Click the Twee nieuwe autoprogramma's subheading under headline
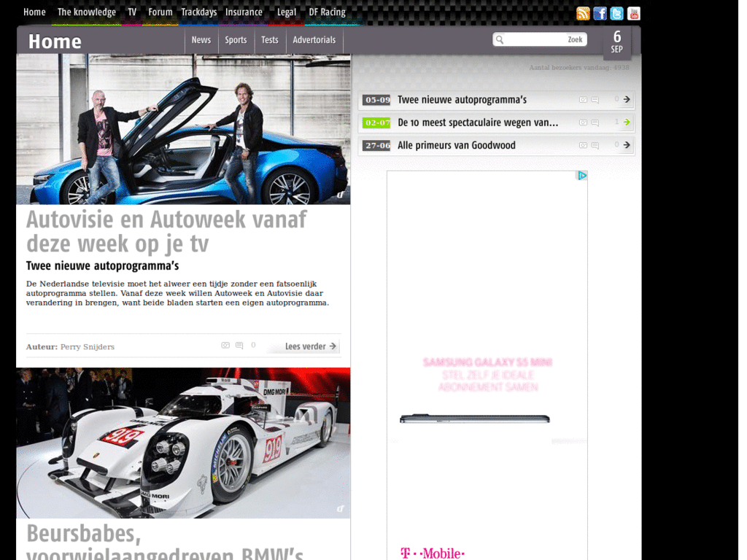Screen dimensions: 747x560 pyautogui.click(x=102, y=265)
